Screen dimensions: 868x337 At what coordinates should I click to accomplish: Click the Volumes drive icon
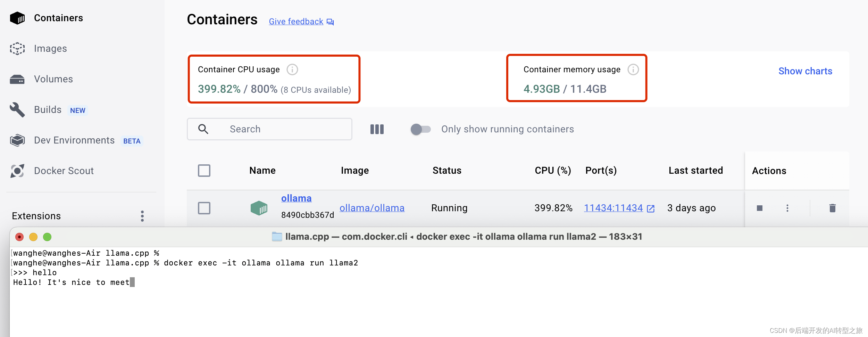(x=17, y=80)
